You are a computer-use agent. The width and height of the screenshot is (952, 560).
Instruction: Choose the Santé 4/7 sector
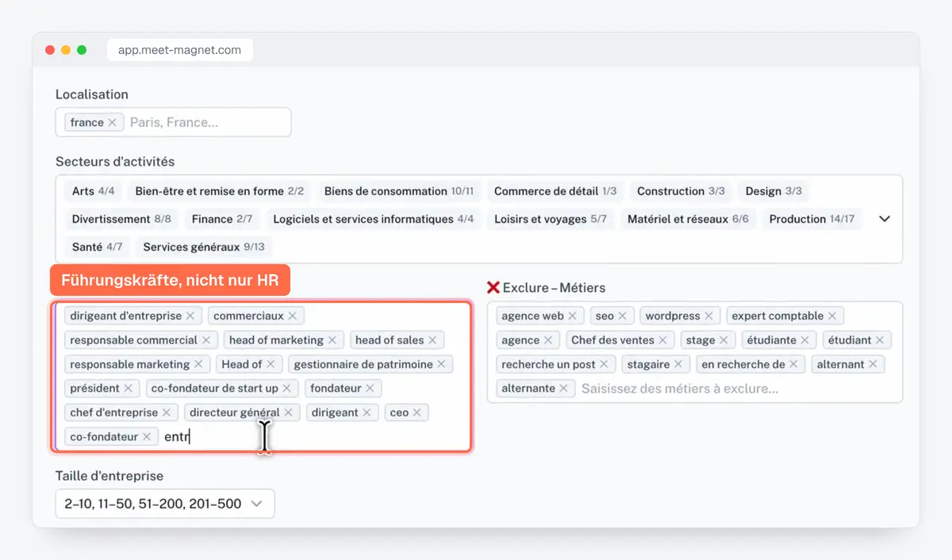98,247
